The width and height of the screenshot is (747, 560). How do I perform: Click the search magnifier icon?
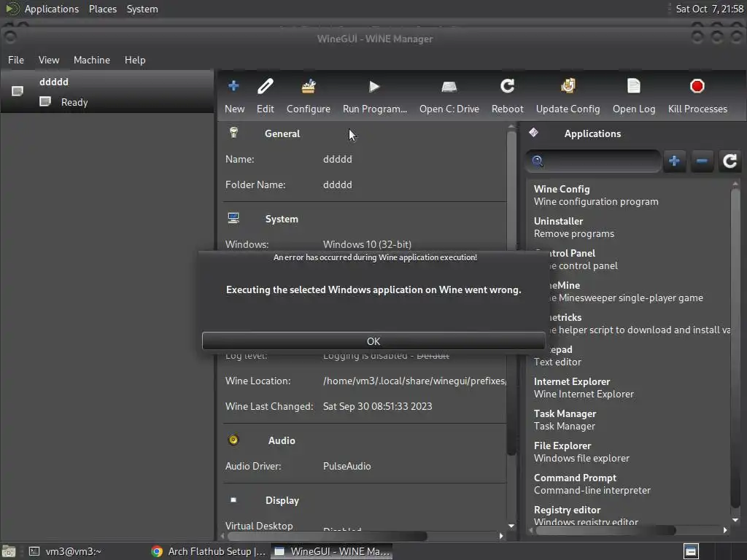[538, 161]
